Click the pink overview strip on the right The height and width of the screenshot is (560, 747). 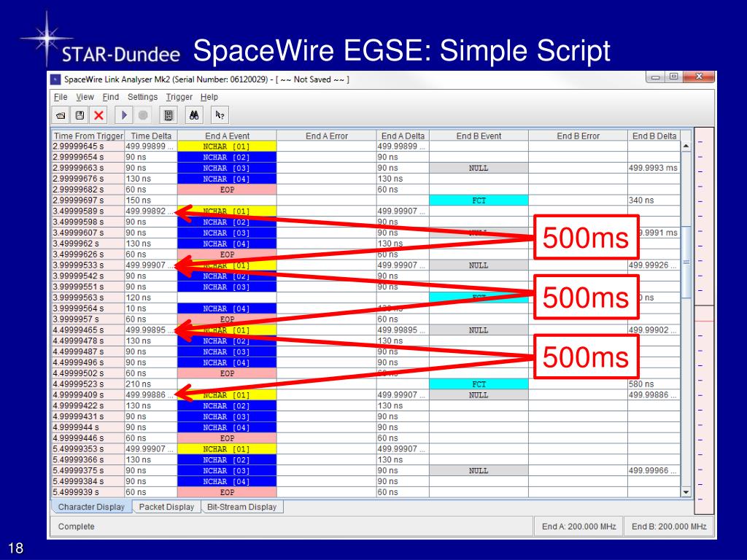[x=704, y=321]
